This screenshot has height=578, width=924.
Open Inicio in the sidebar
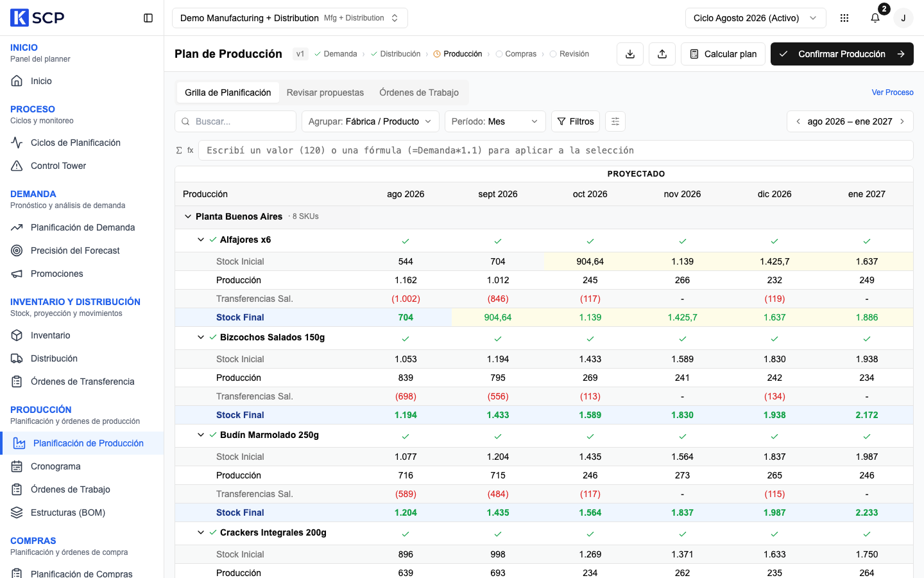(x=82, y=81)
